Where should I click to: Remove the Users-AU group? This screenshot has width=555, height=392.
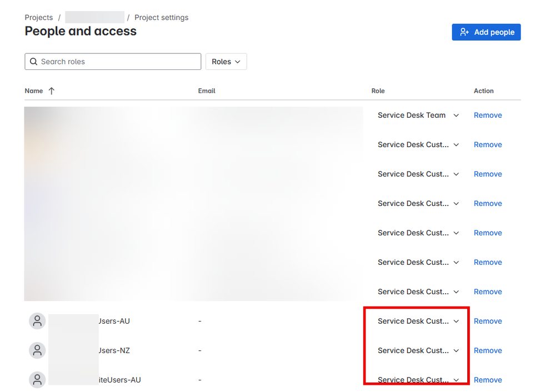488,321
